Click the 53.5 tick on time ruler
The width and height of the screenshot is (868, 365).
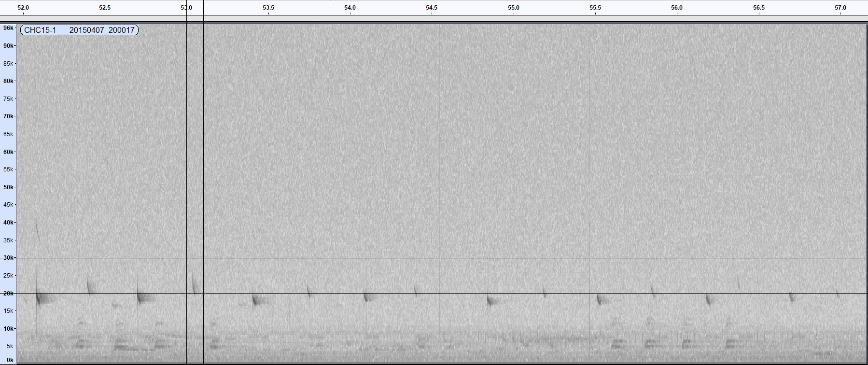[x=268, y=8]
